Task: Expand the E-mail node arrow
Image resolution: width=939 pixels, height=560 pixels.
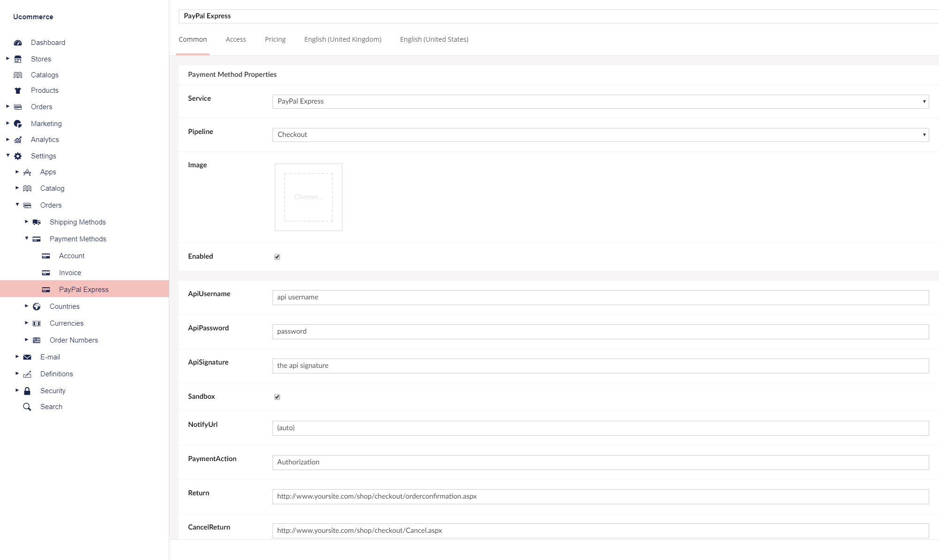Action: pos(17,357)
